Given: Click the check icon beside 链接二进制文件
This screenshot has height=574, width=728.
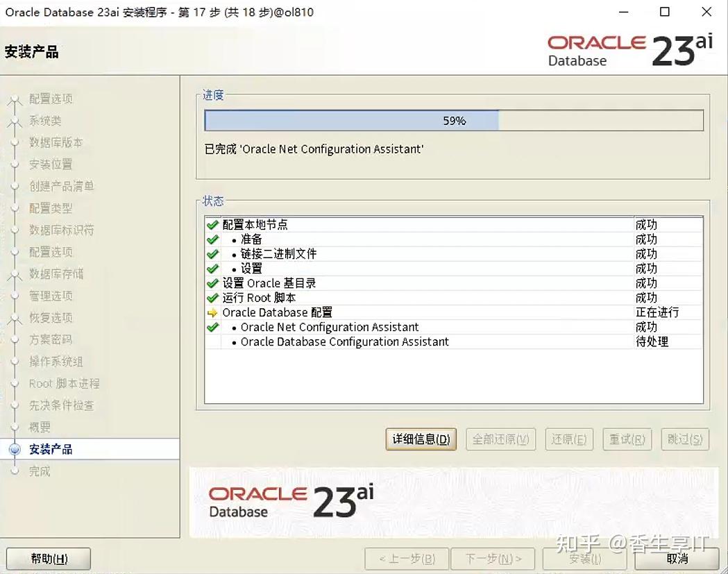Looking at the screenshot, I should click(212, 253).
